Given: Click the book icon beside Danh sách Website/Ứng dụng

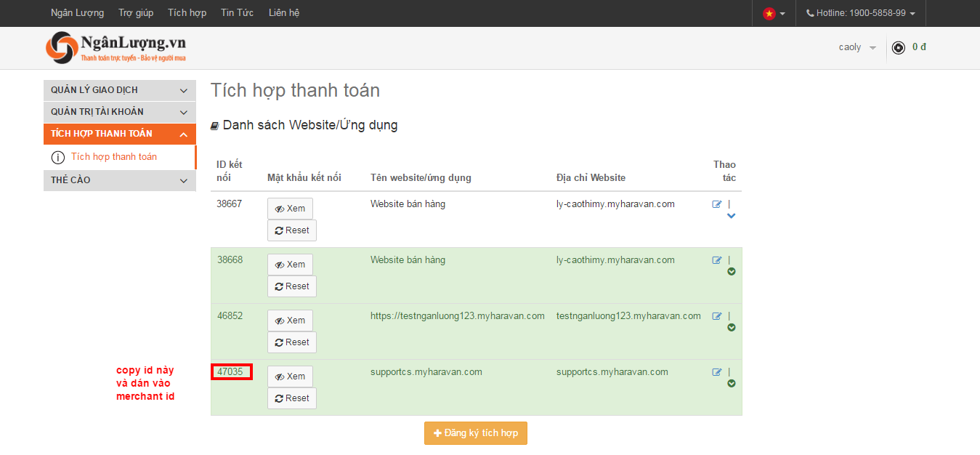Looking at the screenshot, I should coord(214,126).
